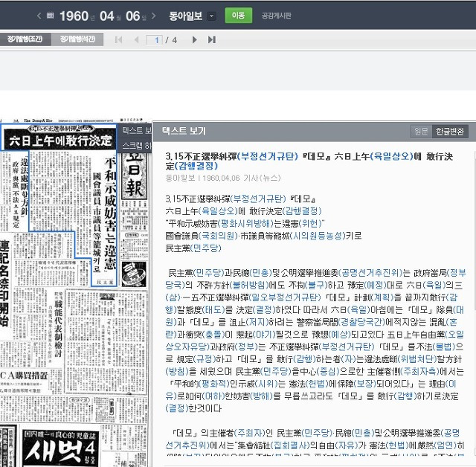The height and width of the screenshot is (467, 476).
Task: Click the green 이동 button
Action: (x=238, y=15)
